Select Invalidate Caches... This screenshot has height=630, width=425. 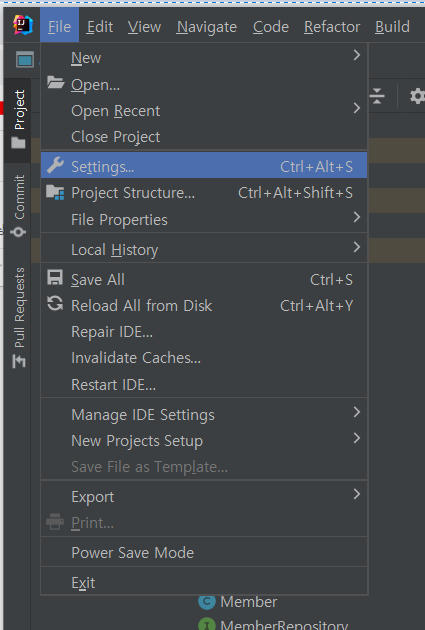coord(204,358)
